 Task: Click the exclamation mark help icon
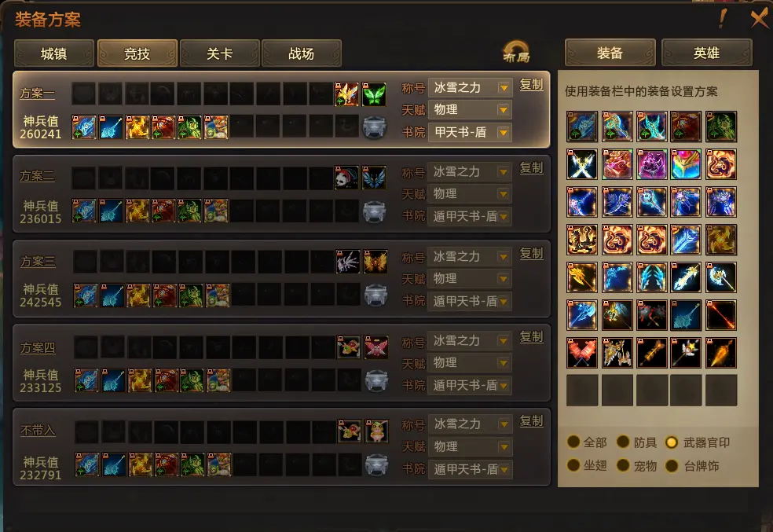722,19
